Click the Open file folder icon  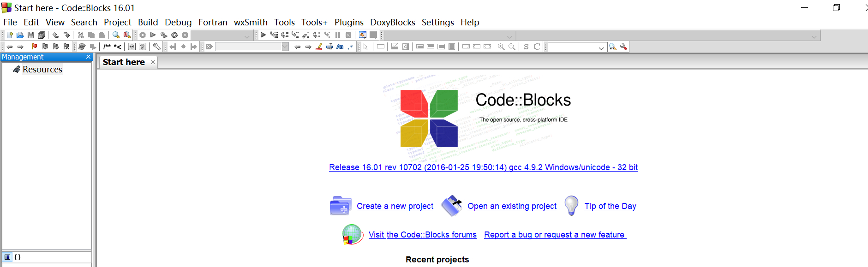pos(20,35)
